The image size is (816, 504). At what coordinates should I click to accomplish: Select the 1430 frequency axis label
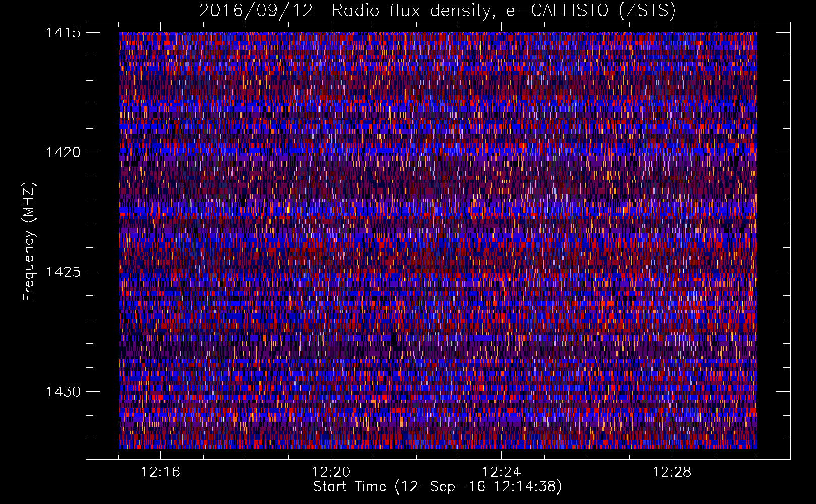coord(63,392)
